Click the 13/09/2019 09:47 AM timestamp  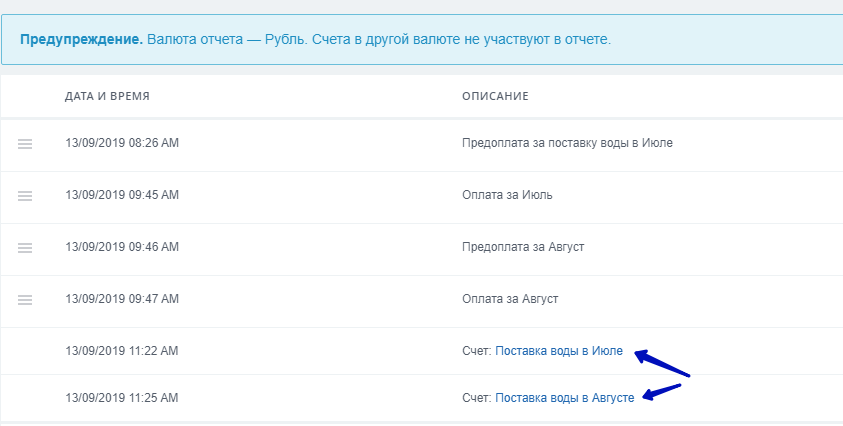122,299
